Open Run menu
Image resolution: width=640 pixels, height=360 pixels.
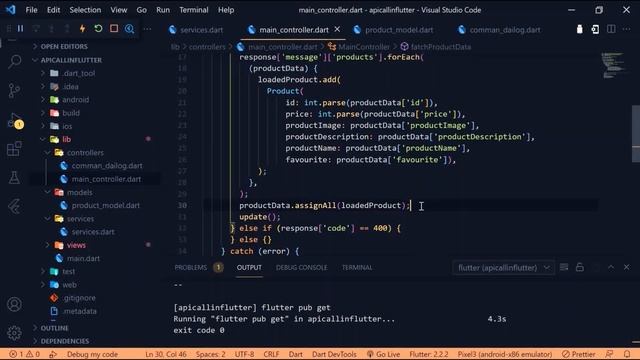(163, 10)
